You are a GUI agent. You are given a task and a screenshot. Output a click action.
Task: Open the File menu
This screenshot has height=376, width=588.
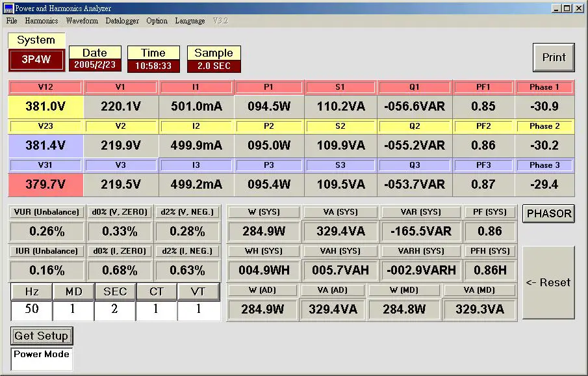coord(11,20)
